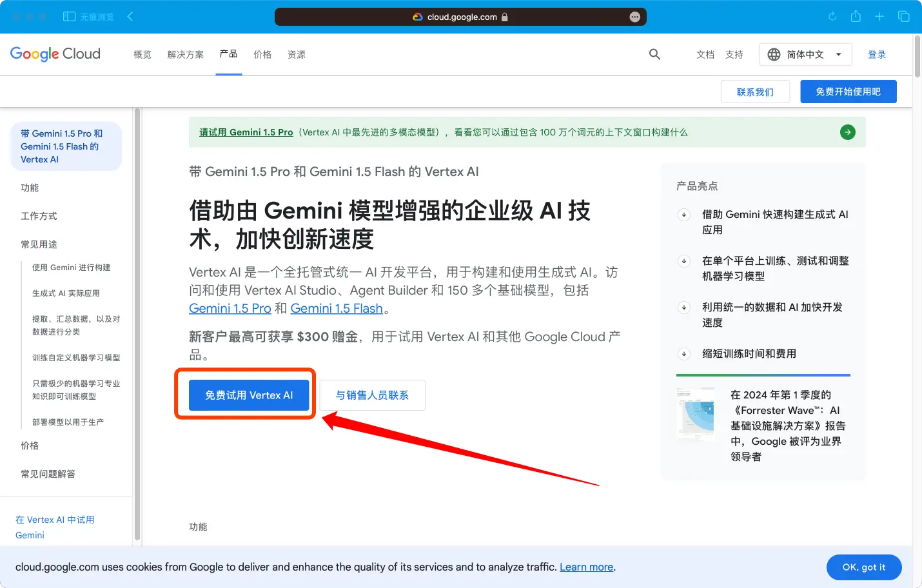Jump to 常见问题解答 in the sidebar
Viewport: 922px width, 588px height.
point(48,474)
